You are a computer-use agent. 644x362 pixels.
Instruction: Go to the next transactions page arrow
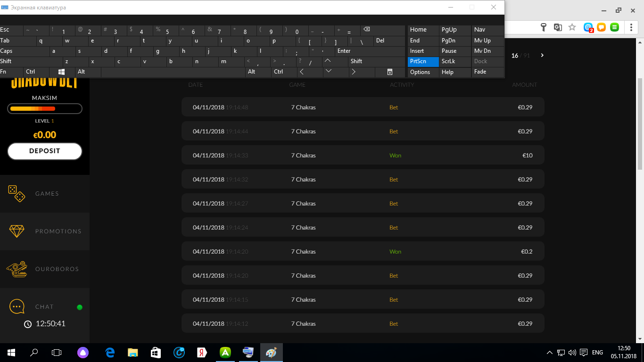tap(542, 56)
